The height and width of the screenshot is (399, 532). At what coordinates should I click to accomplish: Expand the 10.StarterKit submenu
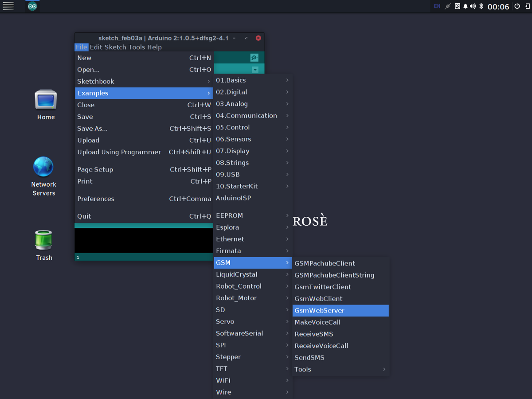(253, 186)
